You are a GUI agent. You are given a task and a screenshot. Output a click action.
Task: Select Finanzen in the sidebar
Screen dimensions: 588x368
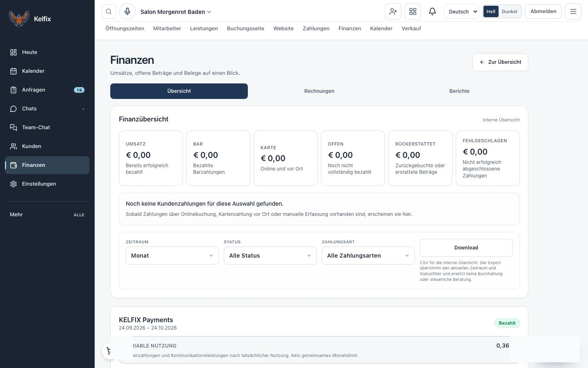click(x=47, y=165)
